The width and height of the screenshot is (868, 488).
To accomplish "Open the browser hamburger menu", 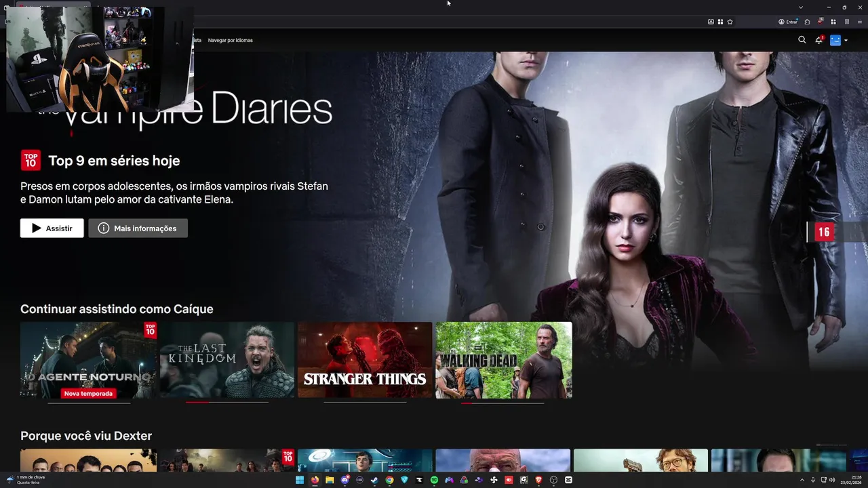I will click(860, 22).
